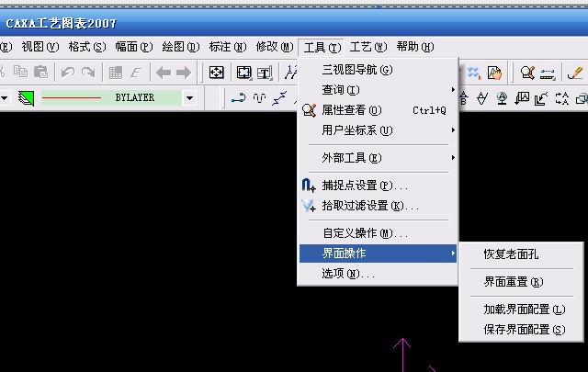Click the wave curve drawing icon
This screenshot has height=372, width=588.
point(259,98)
